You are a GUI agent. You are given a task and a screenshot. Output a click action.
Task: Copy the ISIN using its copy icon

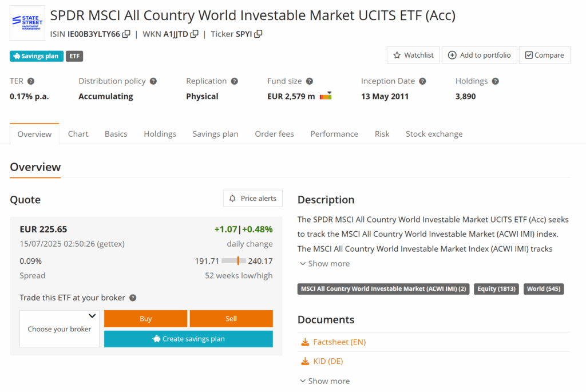click(126, 34)
